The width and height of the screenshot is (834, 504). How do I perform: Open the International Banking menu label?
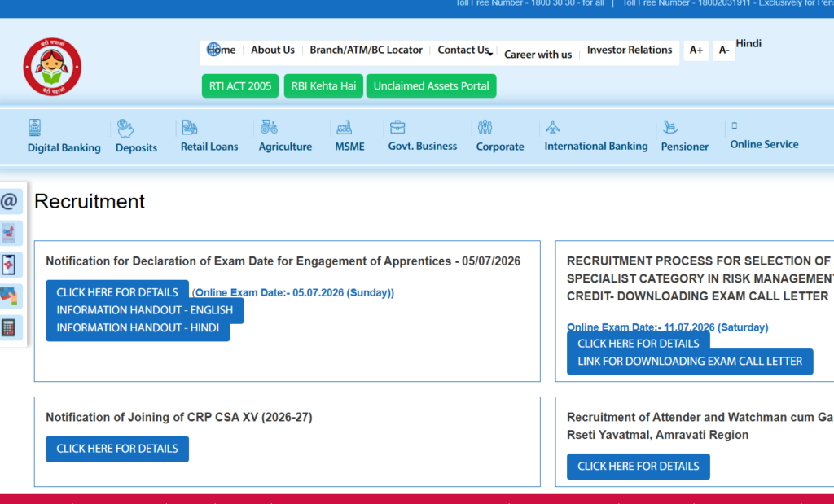595,146
